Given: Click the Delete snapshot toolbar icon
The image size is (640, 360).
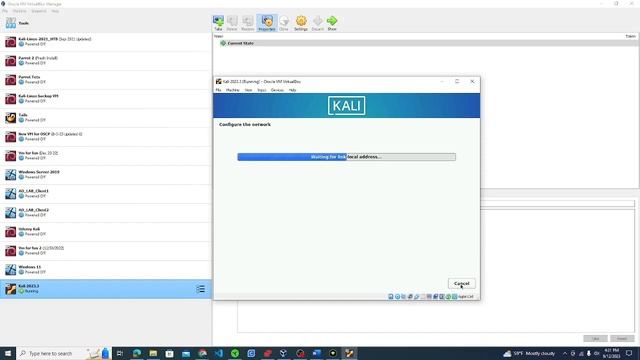Looking at the screenshot, I should coord(232,23).
